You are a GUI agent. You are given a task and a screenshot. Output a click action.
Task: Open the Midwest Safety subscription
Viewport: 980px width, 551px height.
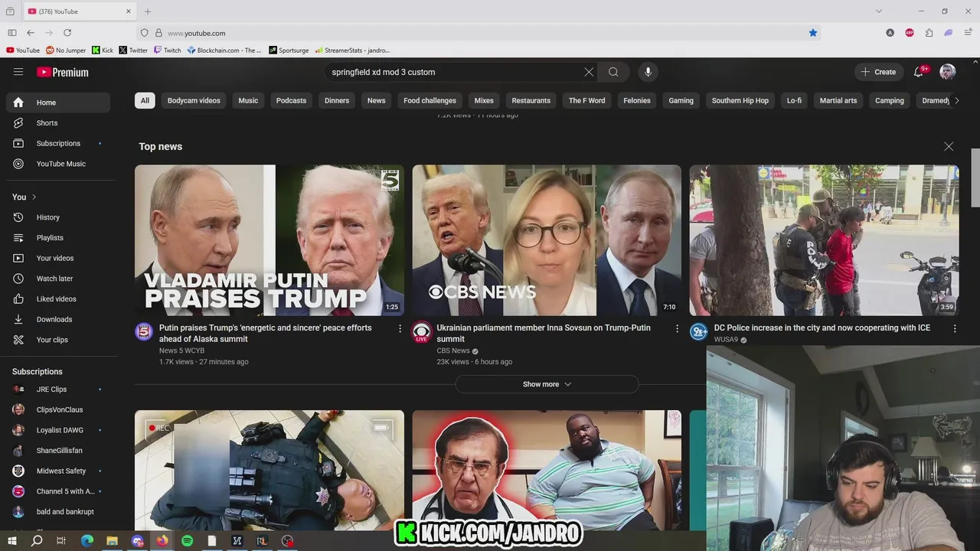click(58, 471)
